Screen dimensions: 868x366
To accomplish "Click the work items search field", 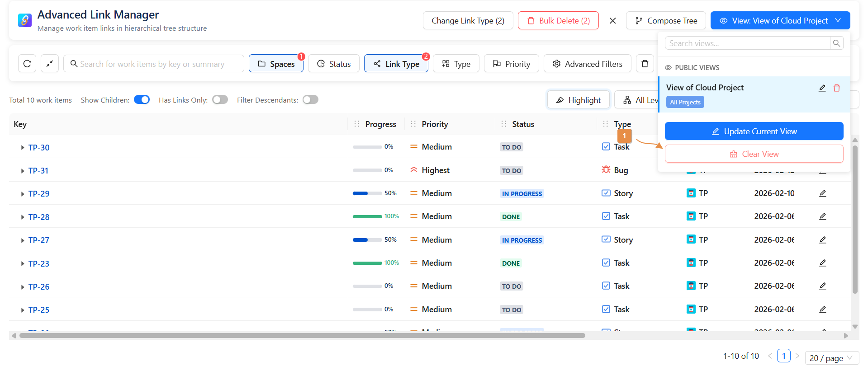I will tap(154, 64).
